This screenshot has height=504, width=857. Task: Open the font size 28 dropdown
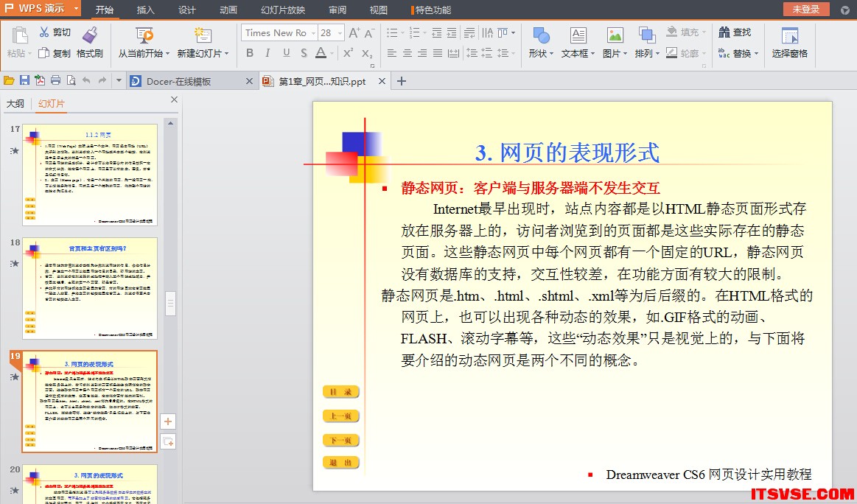340,33
